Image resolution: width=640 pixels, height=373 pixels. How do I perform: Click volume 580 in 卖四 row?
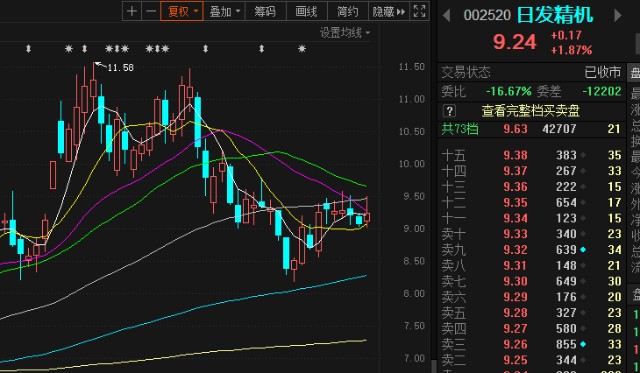tap(566, 328)
